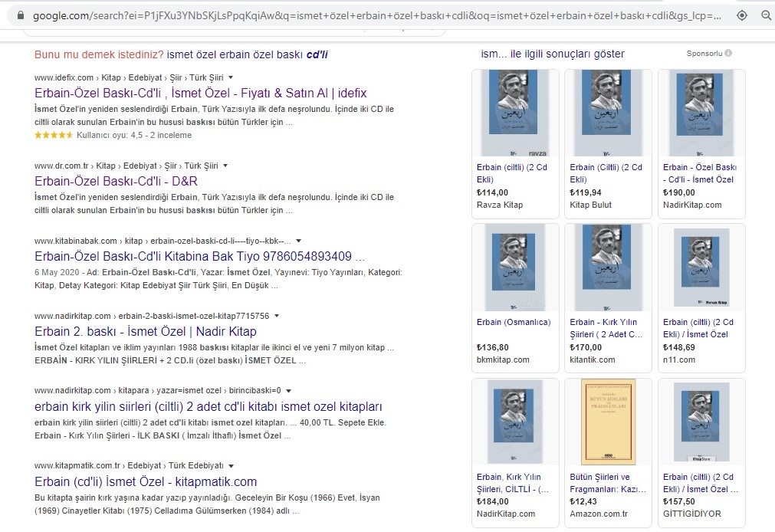Screen dimensions: 775x532
Task: Open the nadirkitap kitapara result dropdown arrow
Action: pos(289,391)
